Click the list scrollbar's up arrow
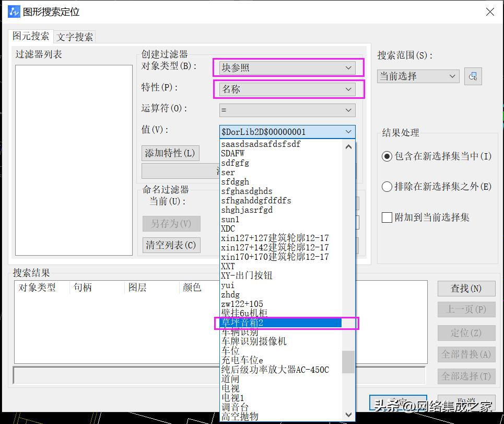This screenshot has height=424, width=504. [348, 147]
